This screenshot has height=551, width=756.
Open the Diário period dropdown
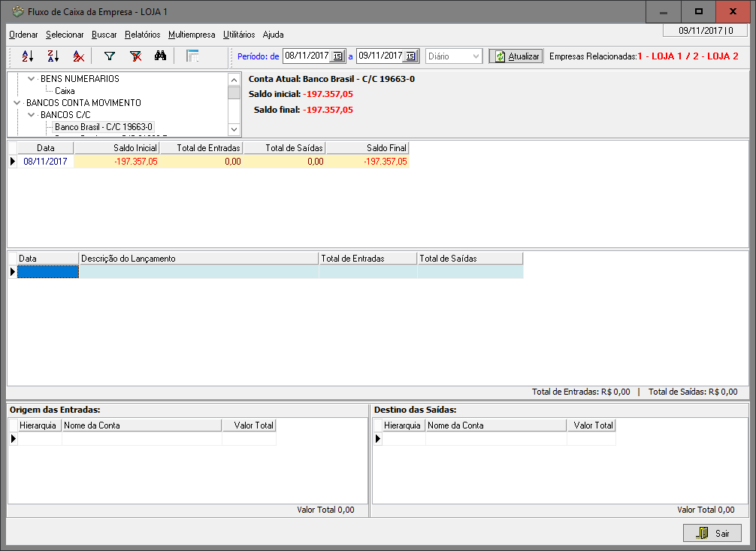pos(476,56)
